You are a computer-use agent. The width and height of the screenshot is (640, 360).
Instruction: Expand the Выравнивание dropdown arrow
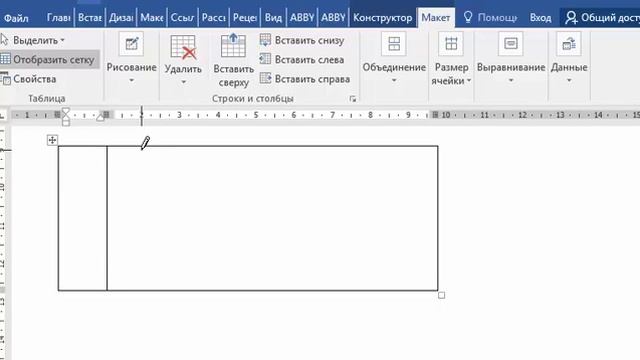pyautogui.click(x=511, y=80)
